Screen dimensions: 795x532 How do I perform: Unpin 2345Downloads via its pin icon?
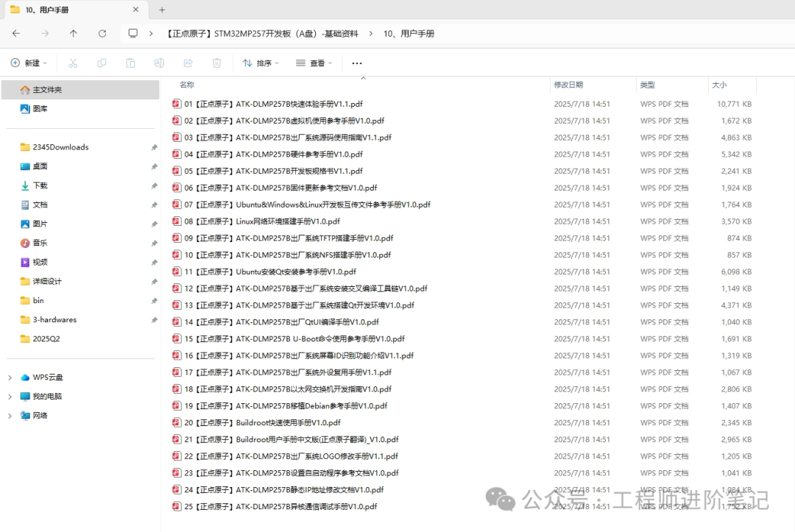(x=154, y=147)
